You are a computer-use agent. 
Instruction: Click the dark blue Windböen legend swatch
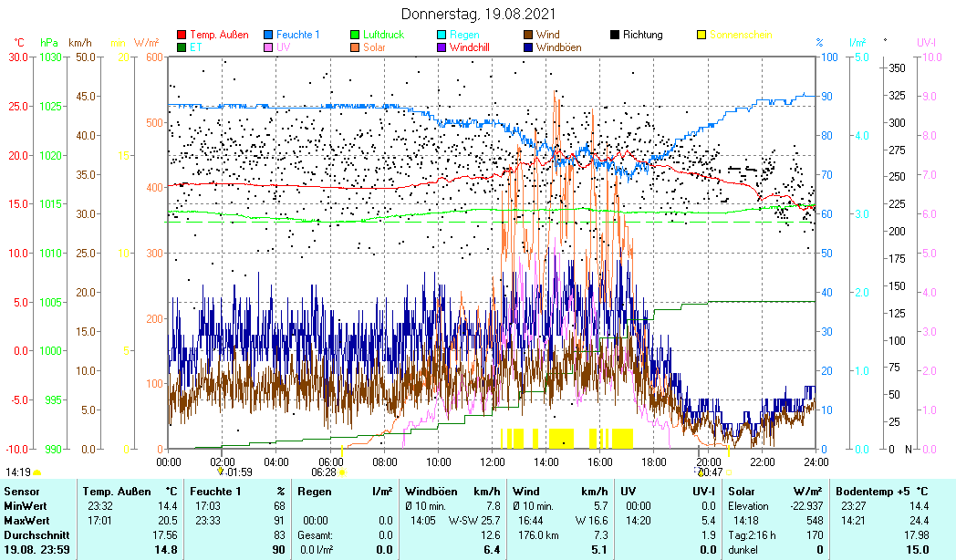click(528, 47)
